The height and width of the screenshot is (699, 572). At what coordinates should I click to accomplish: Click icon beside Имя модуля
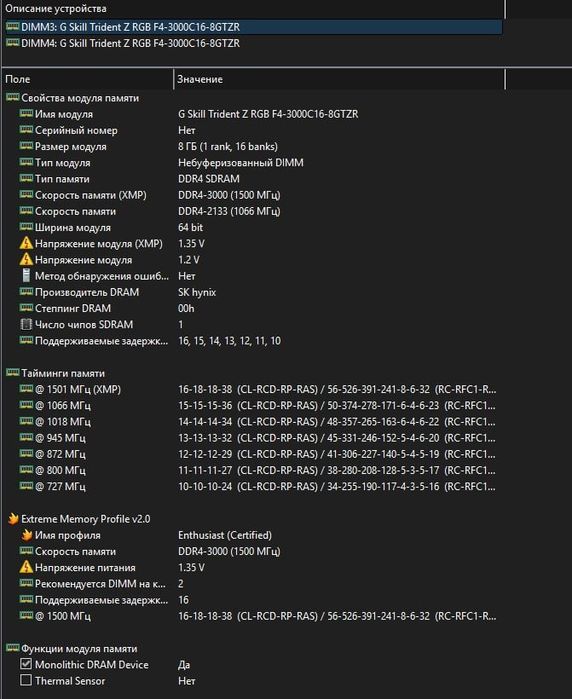26,113
